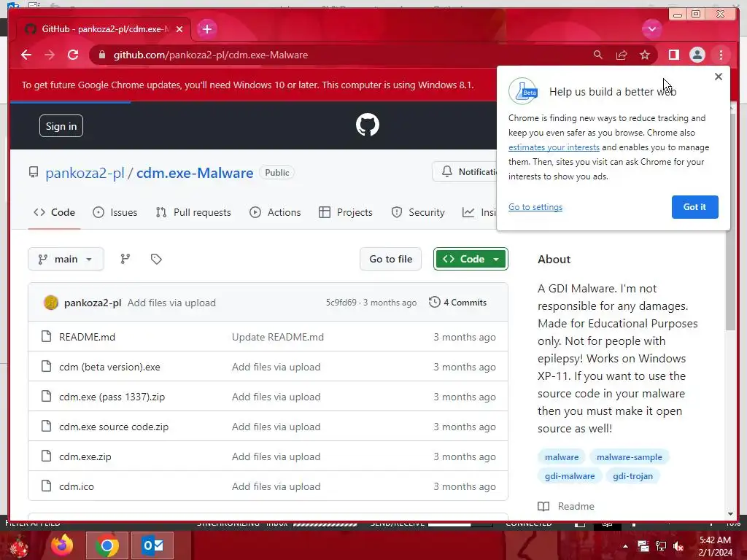Switch to the Projects tab
The width and height of the screenshot is (747, 560).
click(x=345, y=212)
